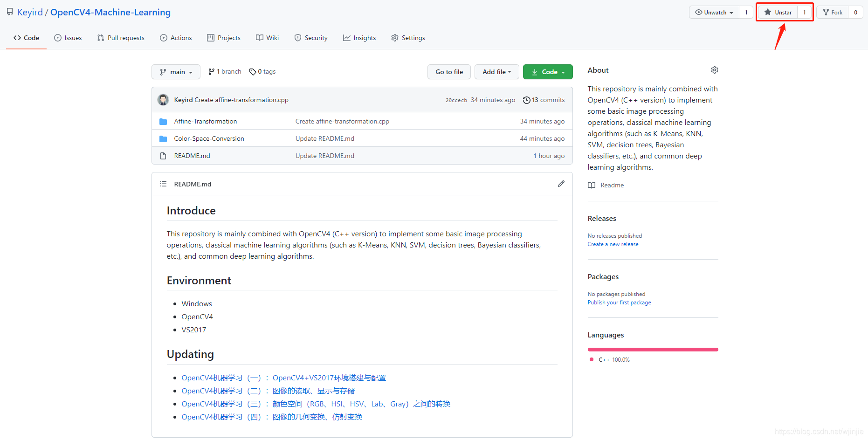Click the '34 minutes ago' text in Affine-Transformation row
The height and width of the screenshot is (440, 868).
pyautogui.click(x=542, y=121)
